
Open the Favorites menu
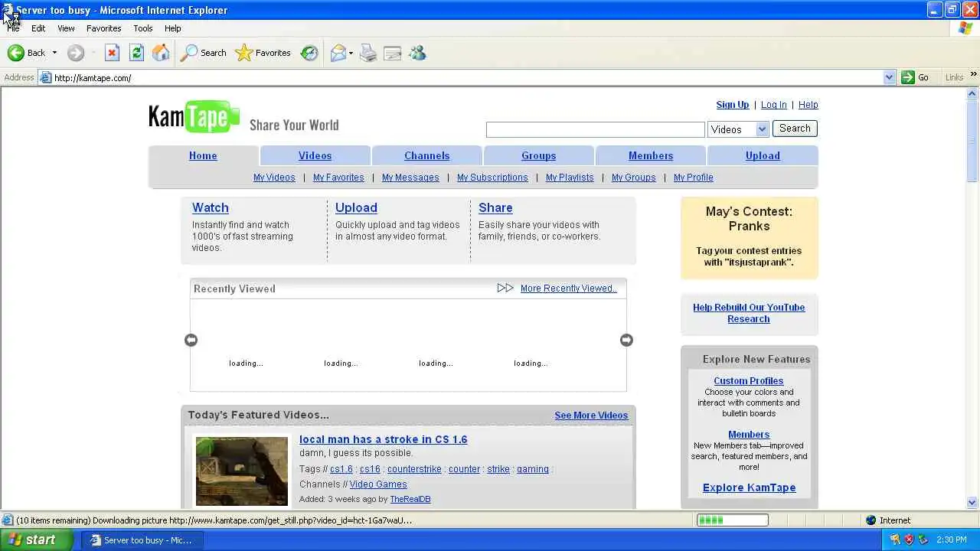click(103, 28)
